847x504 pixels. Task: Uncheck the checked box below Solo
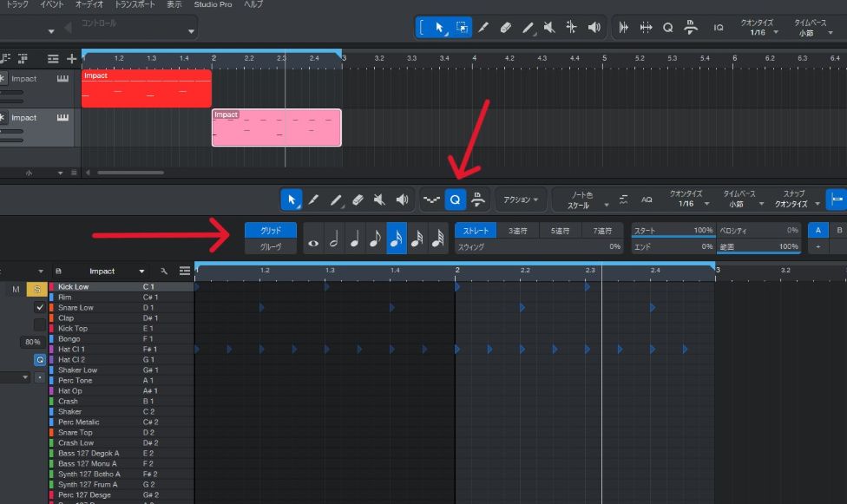coord(39,308)
